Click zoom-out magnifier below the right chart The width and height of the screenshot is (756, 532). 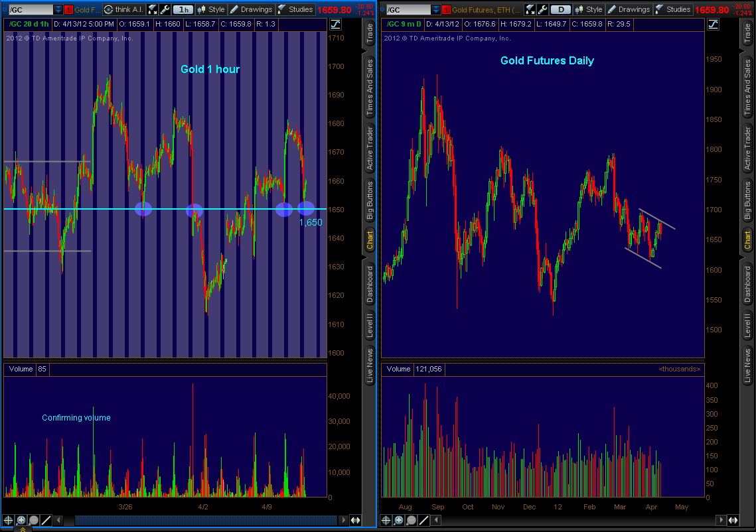click(x=411, y=521)
